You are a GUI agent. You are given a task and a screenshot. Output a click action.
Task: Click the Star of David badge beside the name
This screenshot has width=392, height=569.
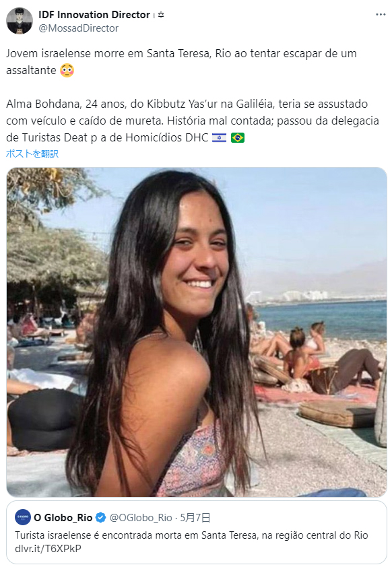[x=161, y=15]
